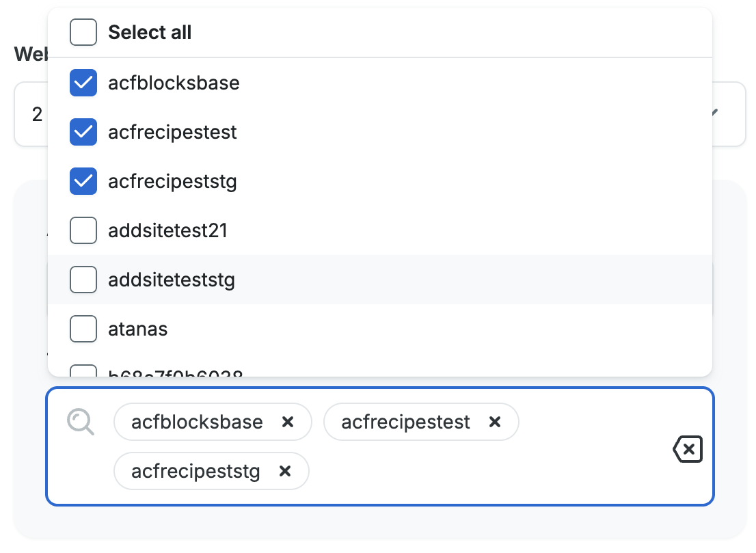
Task: Click the acfrecipeststg tag label in search box
Action: pos(195,471)
